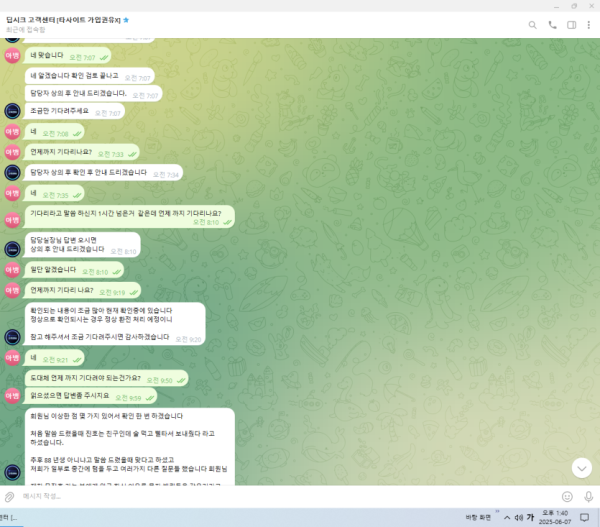Click dark avatar beside 조금만 기다려주세요 message
The image size is (600, 527).
click(x=12, y=111)
